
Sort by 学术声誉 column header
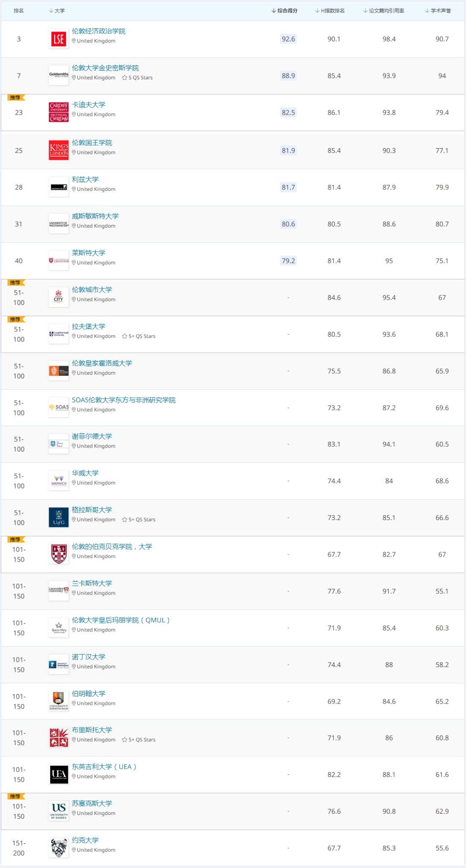pyautogui.click(x=438, y=11)
